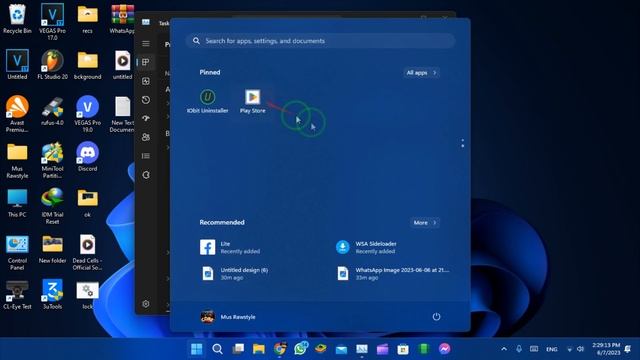Open Microsoft Store from taskbar

pos(403,349)
